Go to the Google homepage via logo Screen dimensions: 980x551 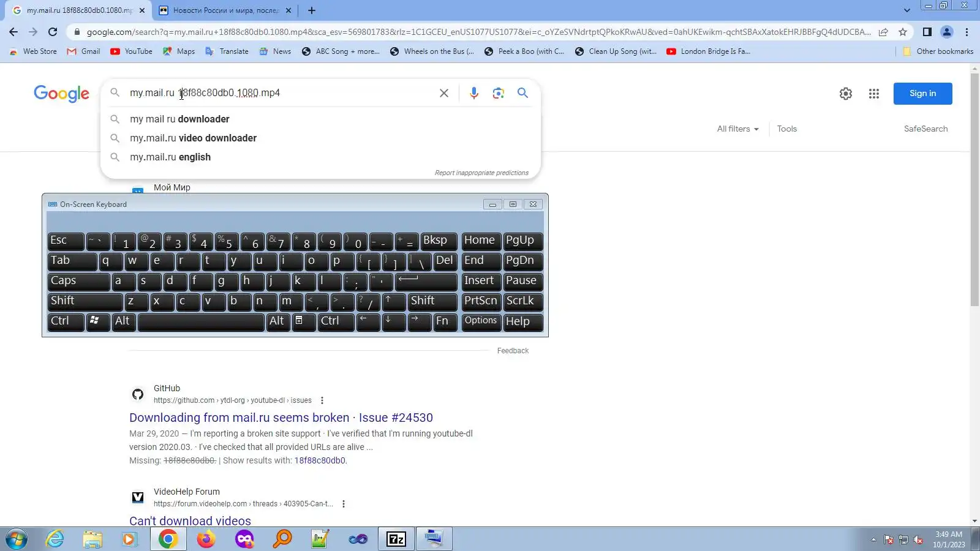(61, 94)
